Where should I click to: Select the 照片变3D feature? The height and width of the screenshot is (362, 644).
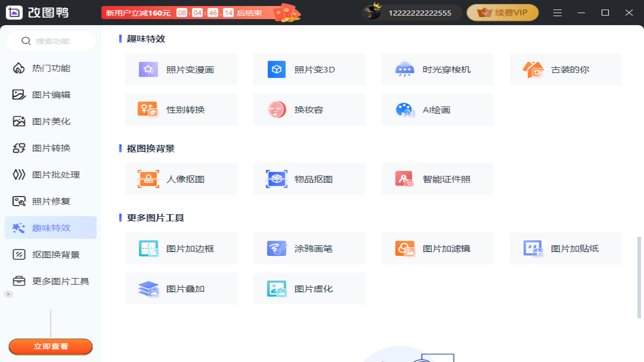tap(309, 69)
